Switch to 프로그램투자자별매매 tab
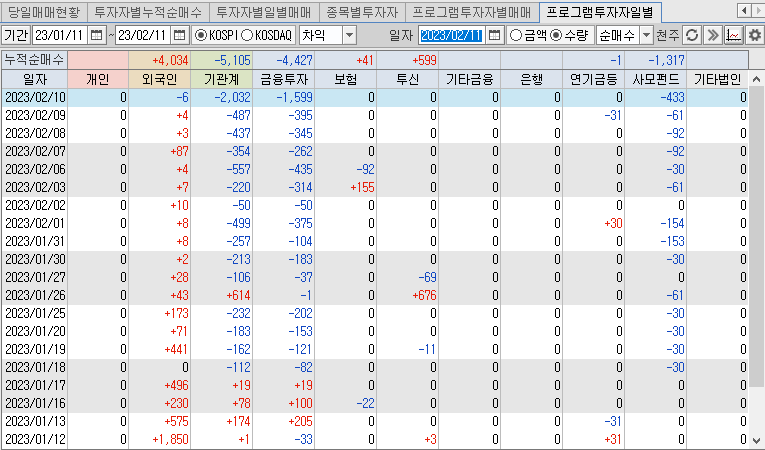 (472, 12)
